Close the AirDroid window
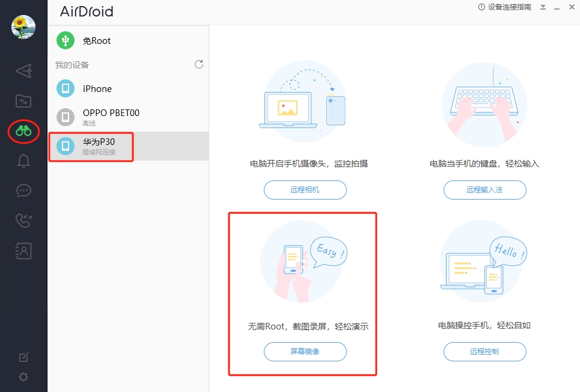Screen dimensions: 580x392 [572, 7]
